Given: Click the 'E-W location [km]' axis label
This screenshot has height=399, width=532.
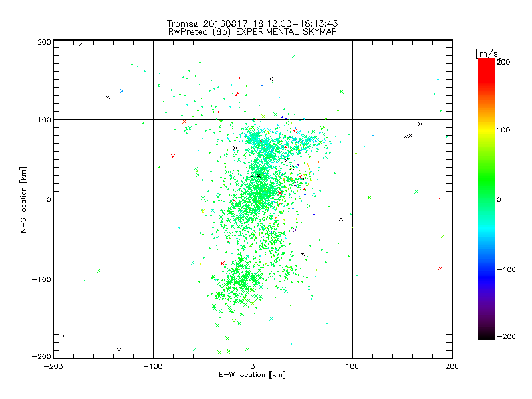Looking at the screenshot, I should (x=252, y=374).
